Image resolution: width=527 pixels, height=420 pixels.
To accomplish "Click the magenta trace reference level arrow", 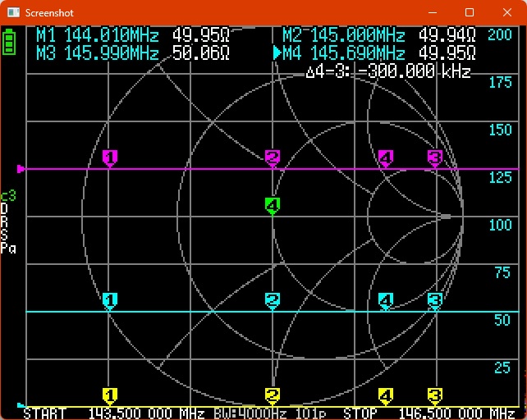I will (x=21, y=170).
